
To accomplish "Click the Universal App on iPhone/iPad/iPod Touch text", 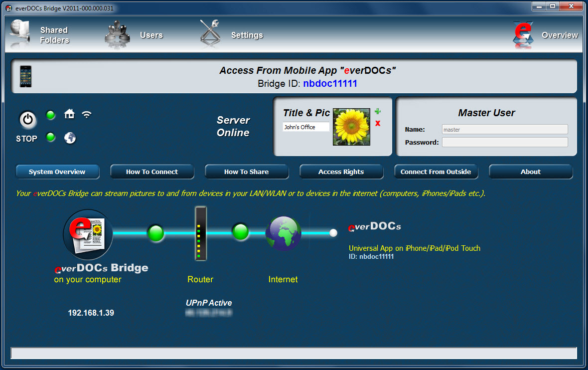I will [415, 248].
